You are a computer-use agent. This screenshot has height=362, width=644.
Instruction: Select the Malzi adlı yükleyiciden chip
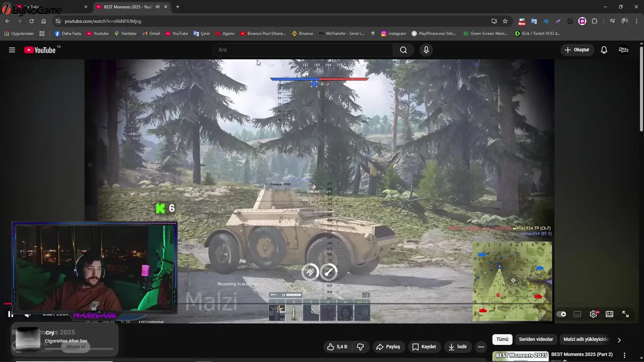tap(586, 339)
